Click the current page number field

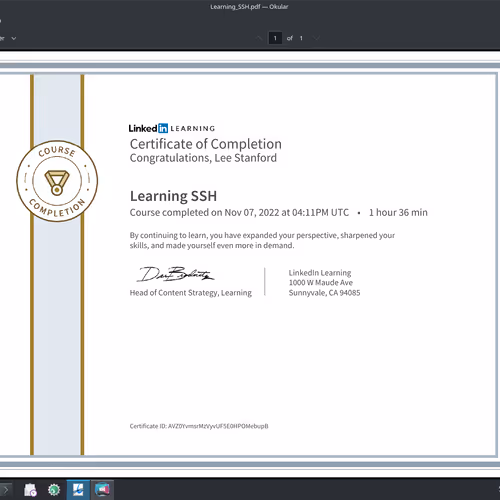[275, 38]
